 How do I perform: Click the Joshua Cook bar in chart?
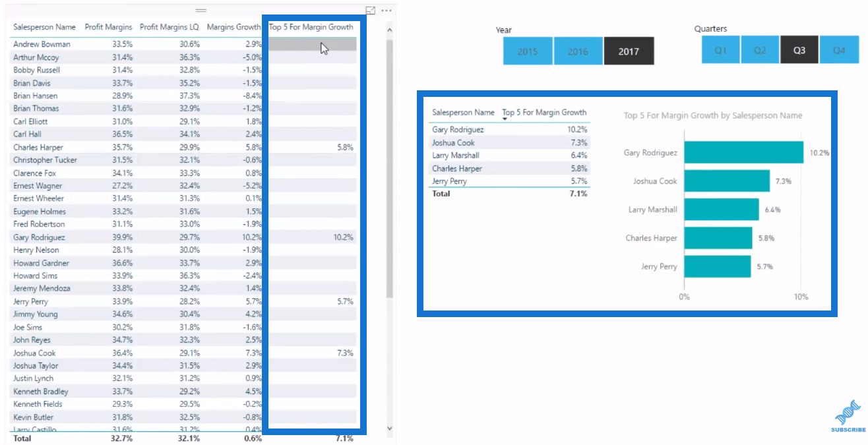727,181
